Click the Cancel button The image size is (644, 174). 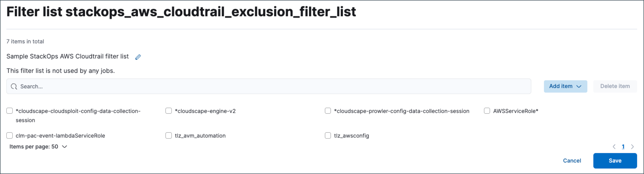(x=572, y=161)
